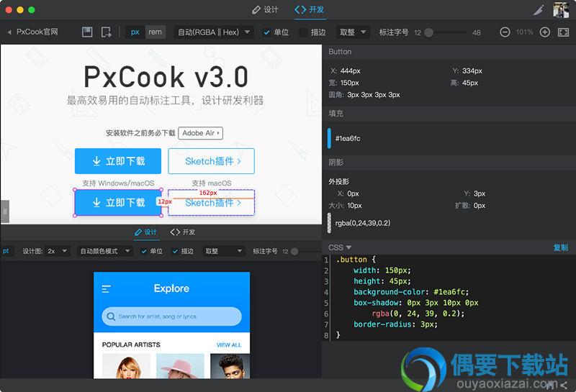Click the pen icon near user avatar
Image resolution: width=576 pixels, height=392 pixels.
pyautogui.click(x=539, y=10)
